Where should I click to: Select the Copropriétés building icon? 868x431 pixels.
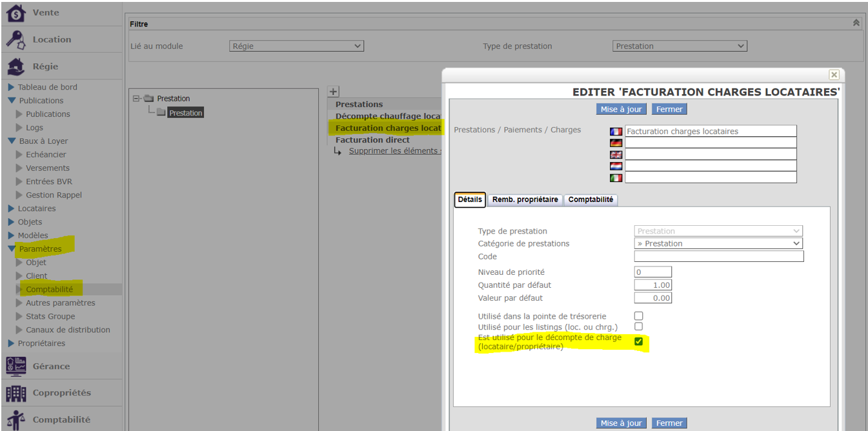(x=16, y=393)
